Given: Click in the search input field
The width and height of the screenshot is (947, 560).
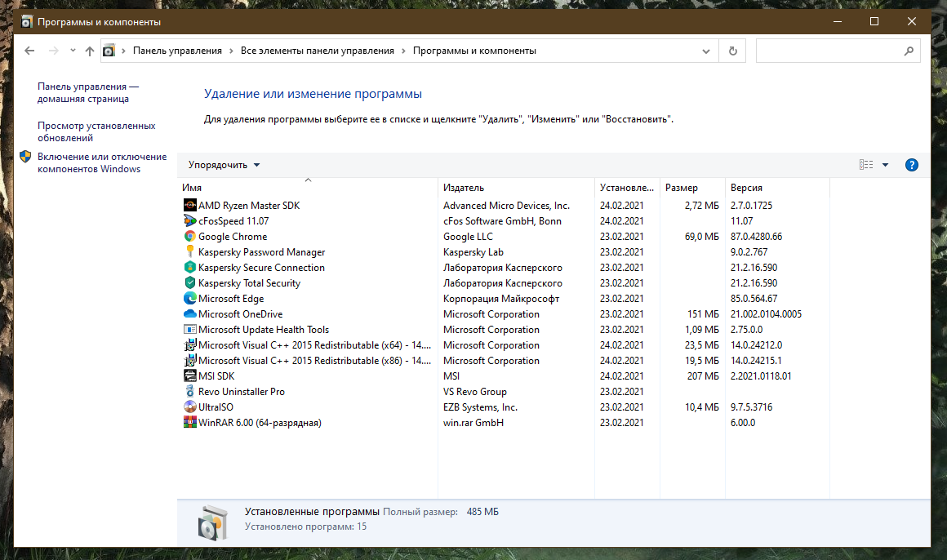Looking at the screenshot, I should (x=829, y=51).
